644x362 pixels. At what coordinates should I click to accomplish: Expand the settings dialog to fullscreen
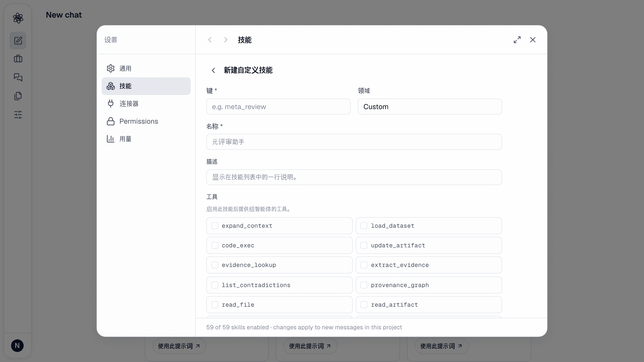(x=517, y=40)
